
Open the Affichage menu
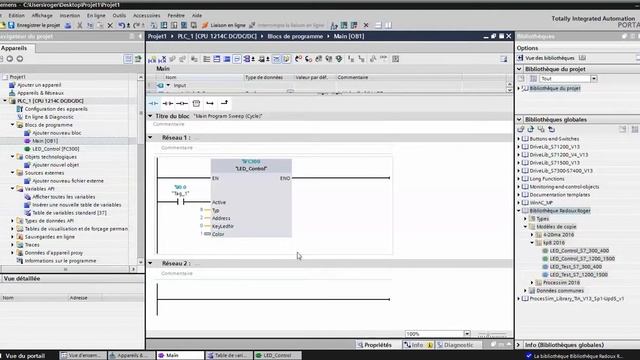tap(42, 16)
